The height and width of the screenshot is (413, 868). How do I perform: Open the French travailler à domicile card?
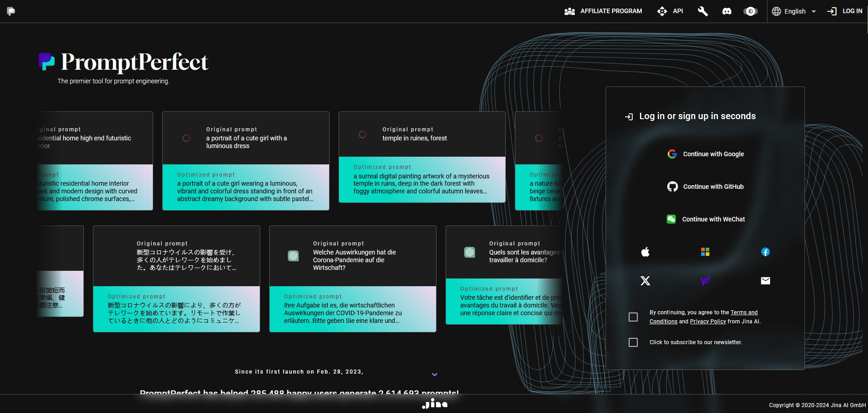(x=504, y=275)
